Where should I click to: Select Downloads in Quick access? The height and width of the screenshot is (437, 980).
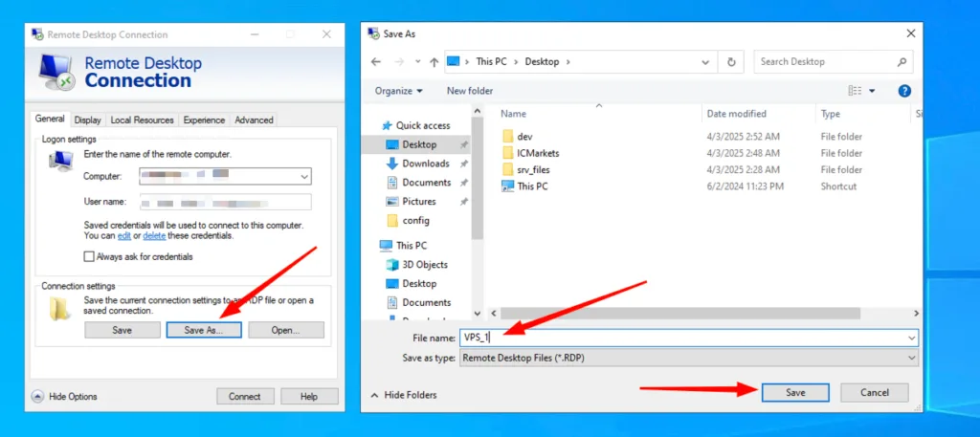tap(425, 164)
